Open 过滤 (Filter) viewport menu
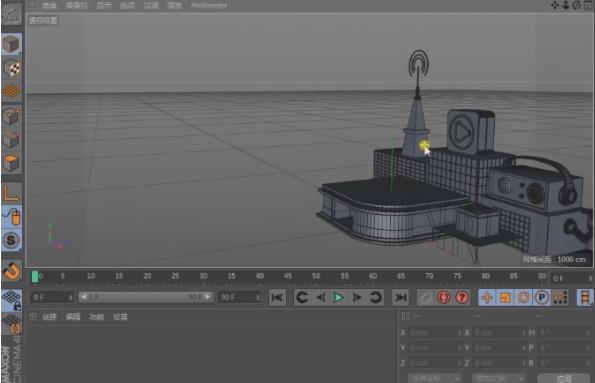The width and height of the screenshot is (595, 383). click(151, 5)
